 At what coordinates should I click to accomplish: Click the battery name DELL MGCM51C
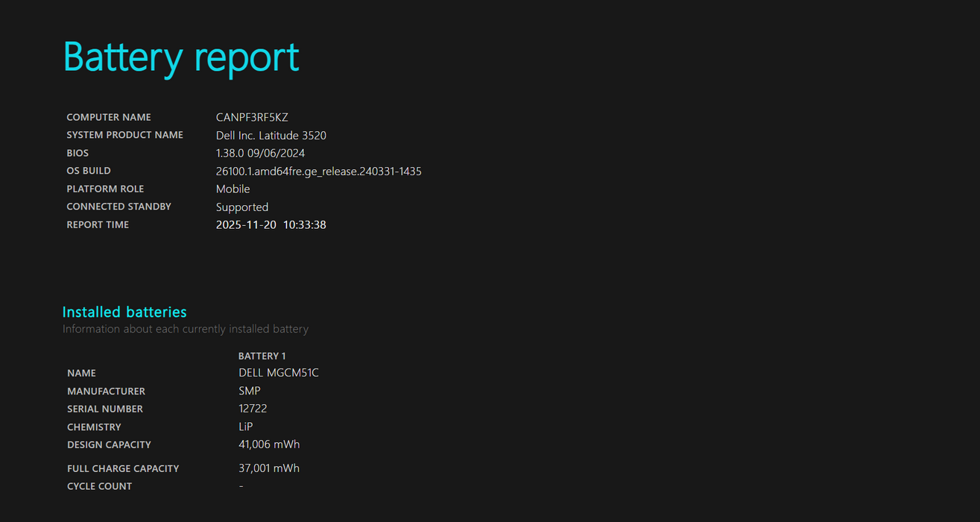(279, 373)
